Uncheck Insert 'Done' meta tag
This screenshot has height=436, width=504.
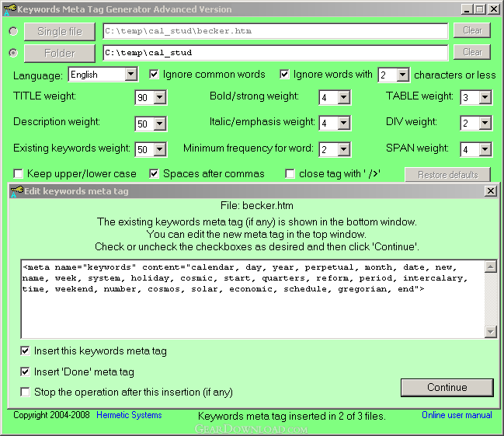(25, 372)
